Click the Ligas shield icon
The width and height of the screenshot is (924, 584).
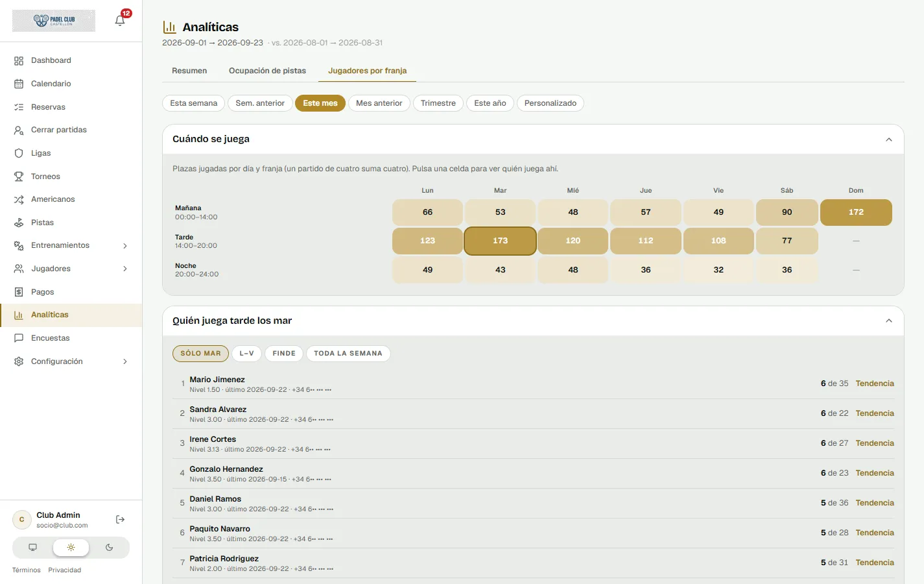click(19, 153)
